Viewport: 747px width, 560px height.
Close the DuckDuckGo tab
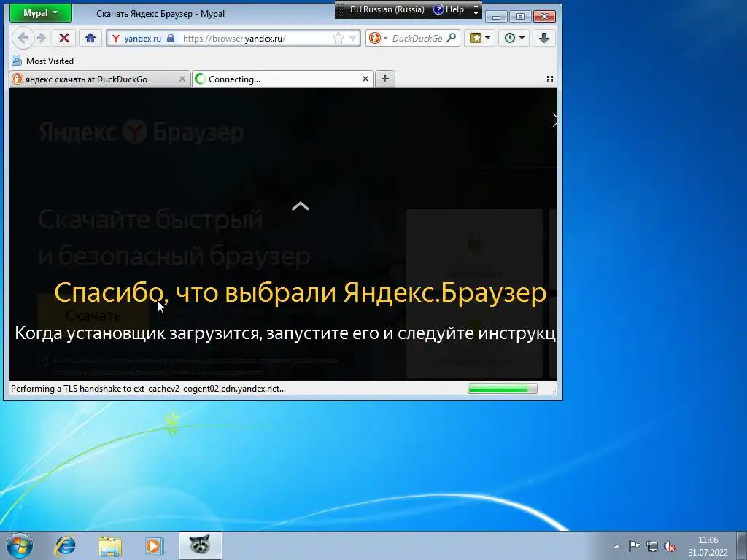pyautogui.click(x=182, y=79)
